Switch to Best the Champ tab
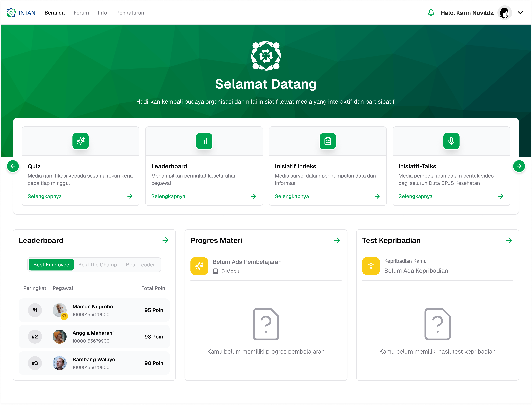 (x=97, y=265)
